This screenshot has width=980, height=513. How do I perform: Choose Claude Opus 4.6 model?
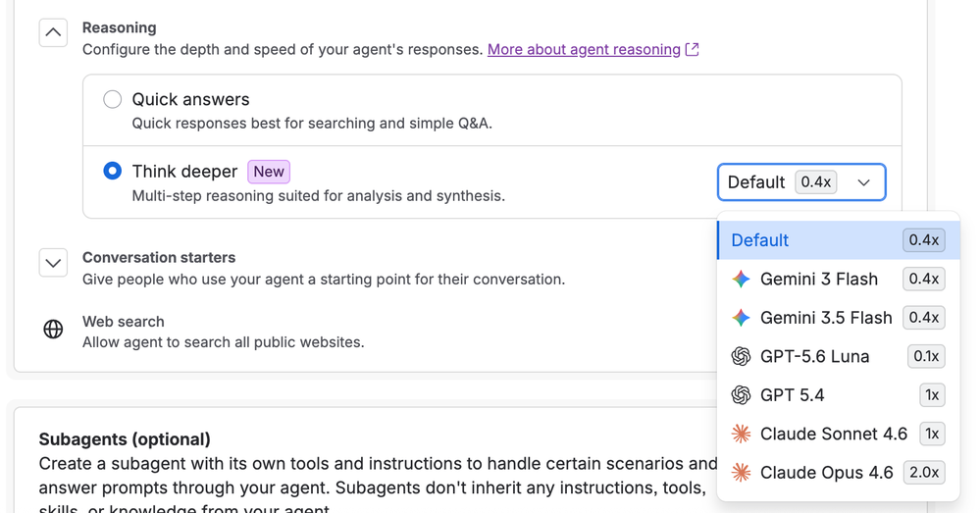click(838, 473)
